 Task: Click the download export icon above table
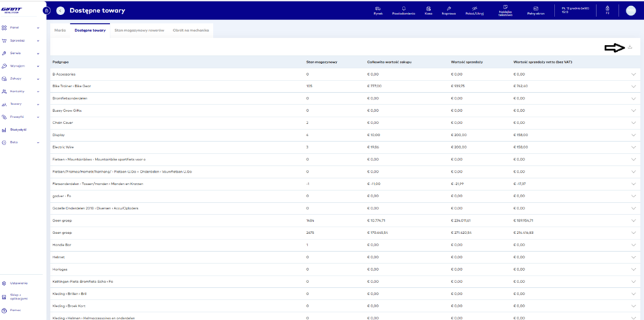[630, 47]
